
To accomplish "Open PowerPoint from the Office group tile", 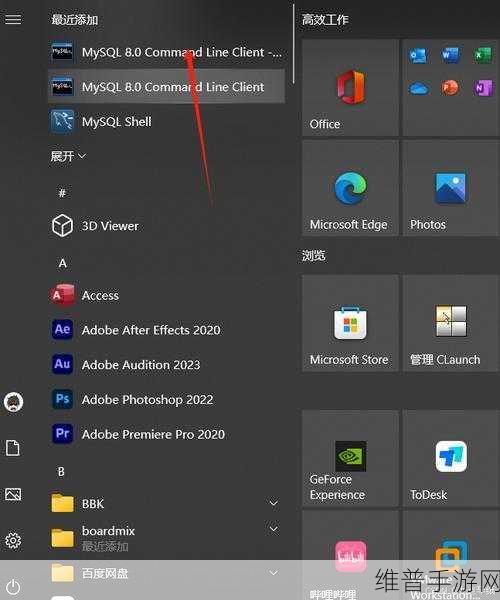I will [x=450, y=88].
